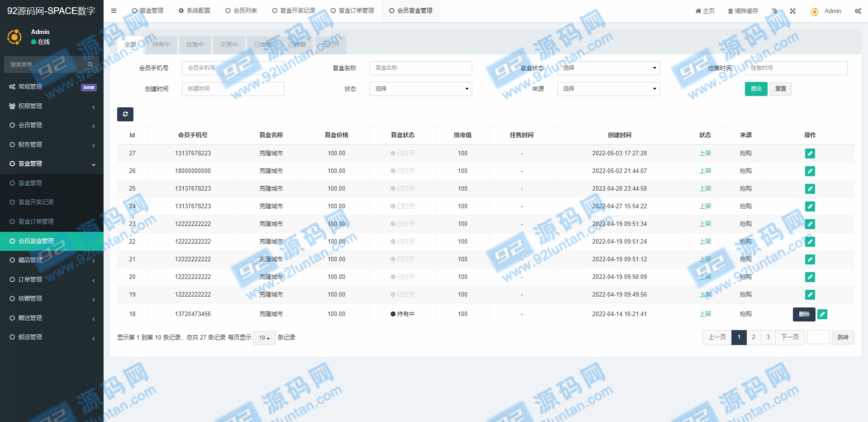Screen dimensions: 868x422
Task: Edit record with Id 26
Action: click(810, 171)
